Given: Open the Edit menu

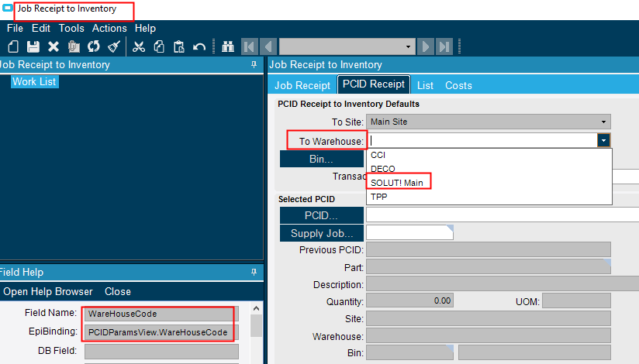Looking at the screenshot, I should coord(41,28).
